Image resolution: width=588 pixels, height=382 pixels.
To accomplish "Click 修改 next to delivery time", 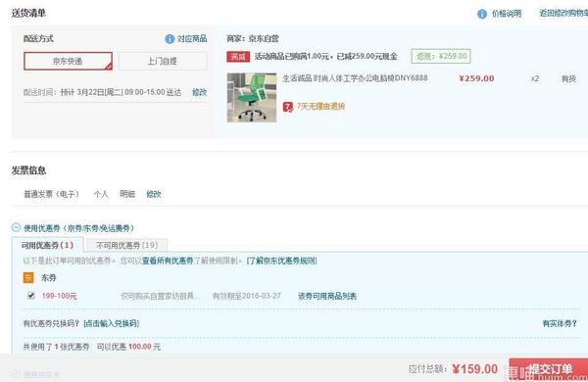I will point(200,92).
